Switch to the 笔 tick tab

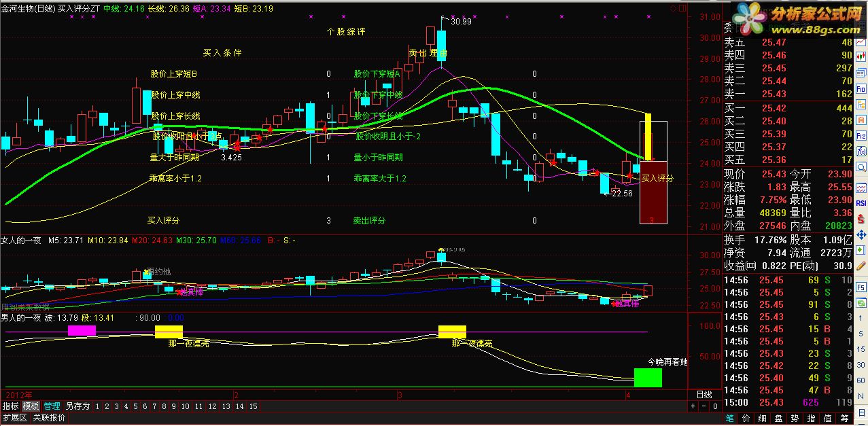pyautogui.click(x=730, y=418)
